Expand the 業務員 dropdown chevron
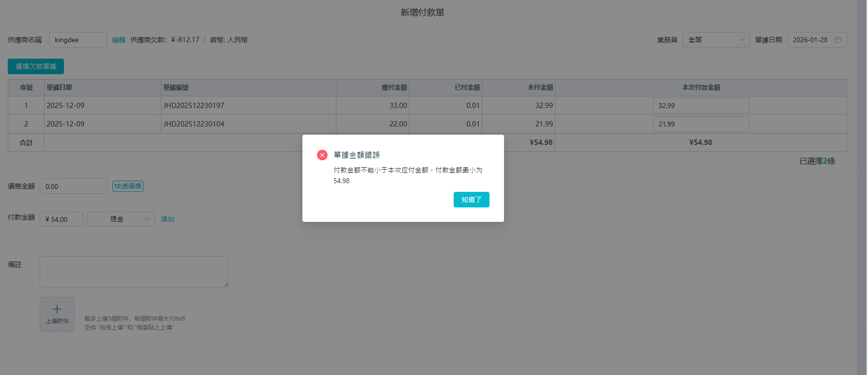The width and height of the screenshot is (868, 375). tap(742, 40)
